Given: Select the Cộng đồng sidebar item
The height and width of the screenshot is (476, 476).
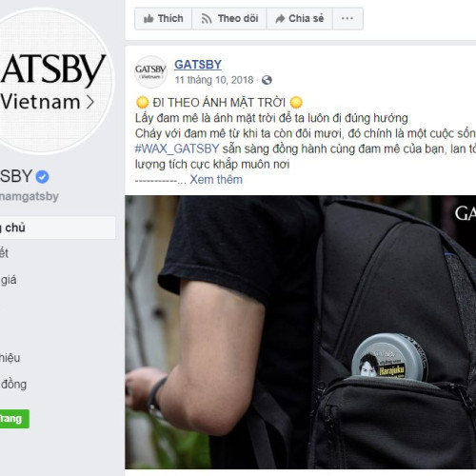Looking at the screenshot, I should pyautogui.click(x=13, y=385).
